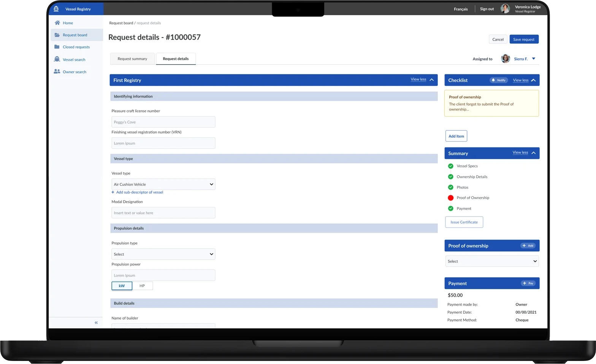Open the Assigned to dropdown arrow
The image size is (596, 364).
pos(534,59)
